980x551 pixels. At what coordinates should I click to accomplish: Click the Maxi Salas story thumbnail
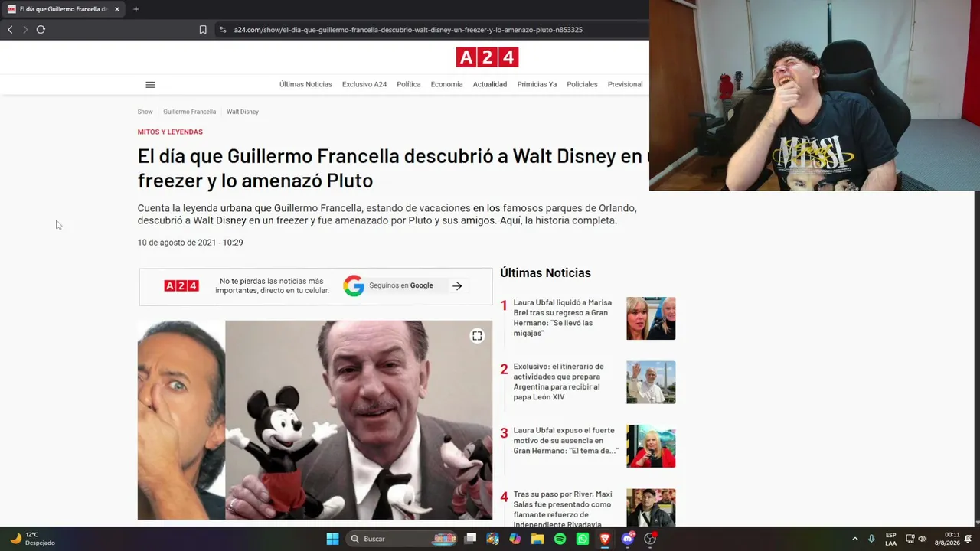click(x=651, y=508)
